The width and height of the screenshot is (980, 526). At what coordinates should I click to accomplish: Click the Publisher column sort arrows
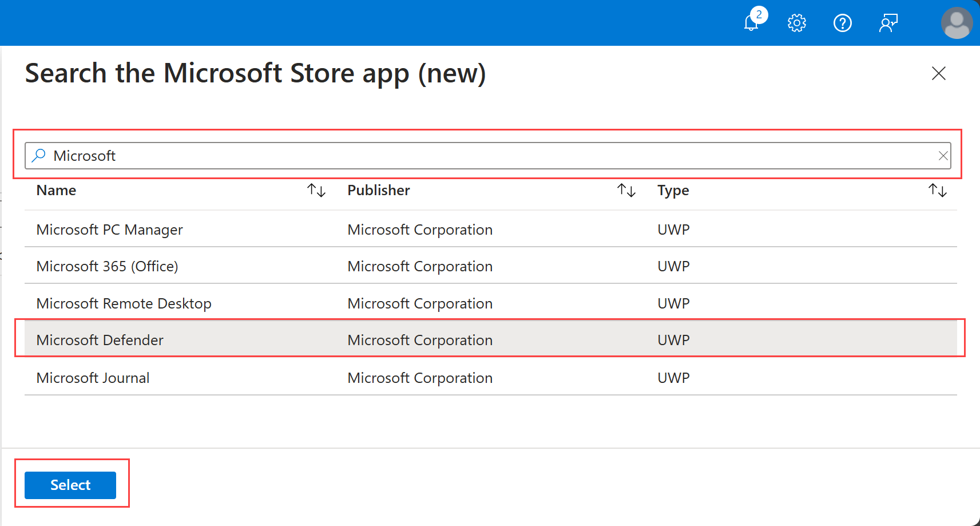pos(626,190)
